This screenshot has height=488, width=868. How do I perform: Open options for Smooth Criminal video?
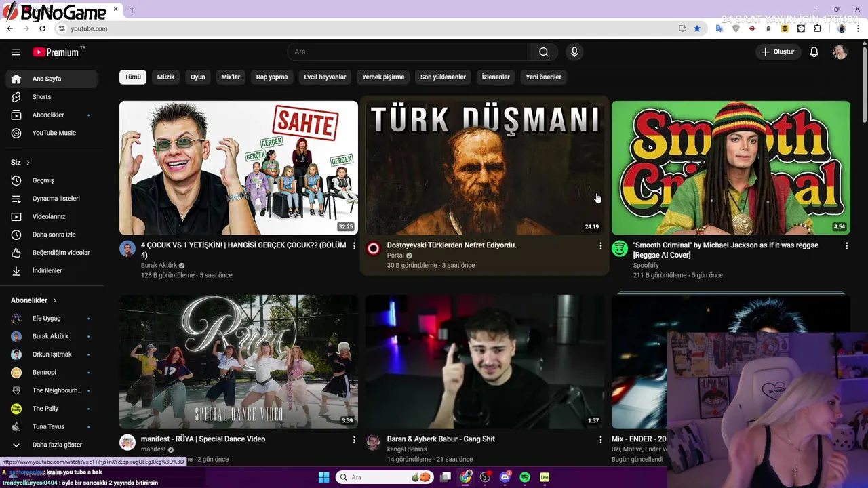[846, 246]
